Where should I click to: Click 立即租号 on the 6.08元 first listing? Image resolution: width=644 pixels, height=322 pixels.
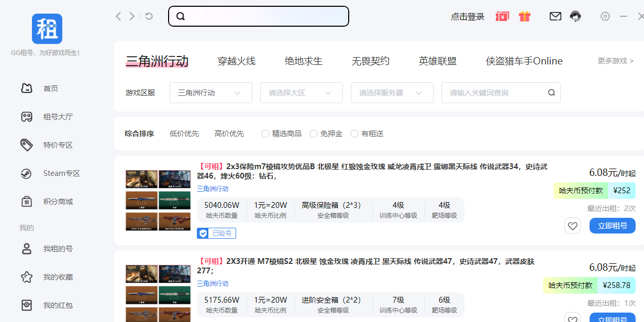coord(613,226)
